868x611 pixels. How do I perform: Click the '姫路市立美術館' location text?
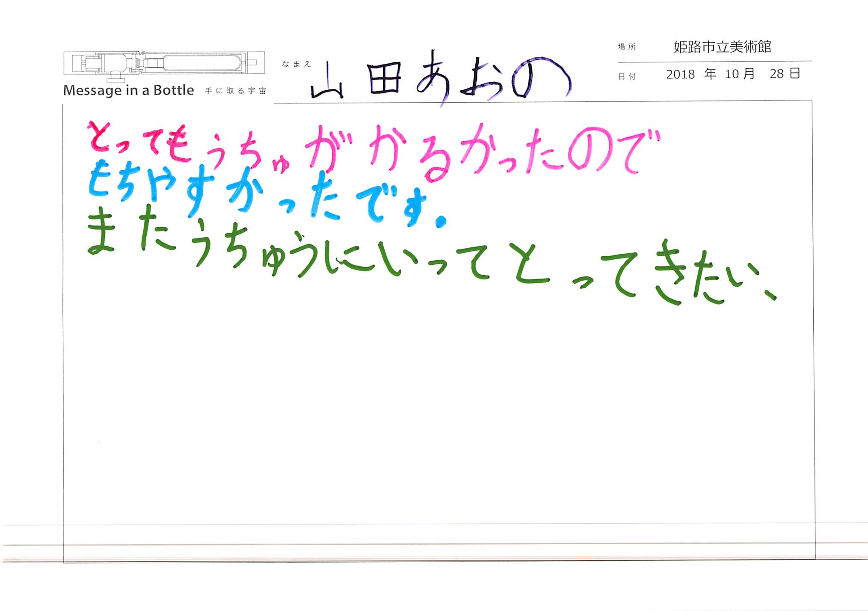(723, 47)
